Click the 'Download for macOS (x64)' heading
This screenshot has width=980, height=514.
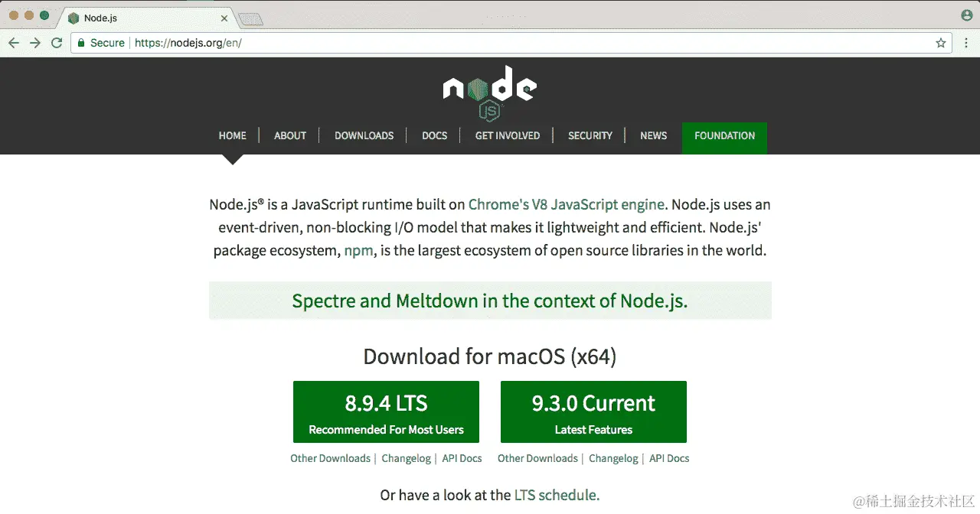(x=490, y=356)
